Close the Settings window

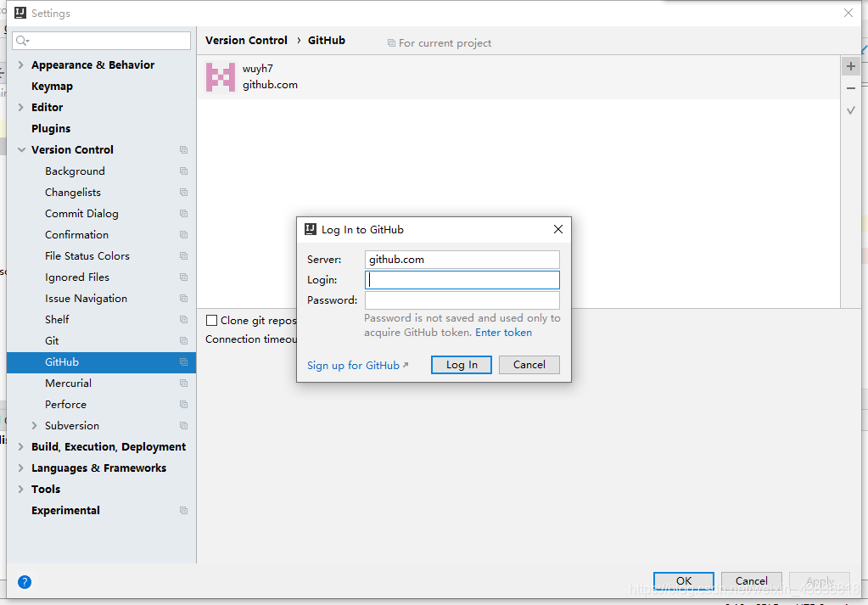(x=848, y=13)
